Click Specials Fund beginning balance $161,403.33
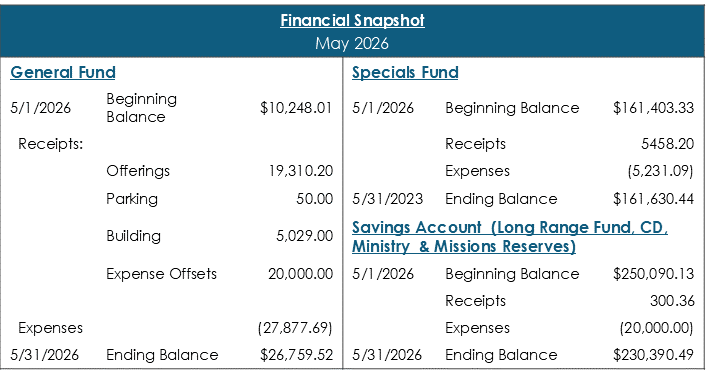The image size is (707, 371). 653,108
